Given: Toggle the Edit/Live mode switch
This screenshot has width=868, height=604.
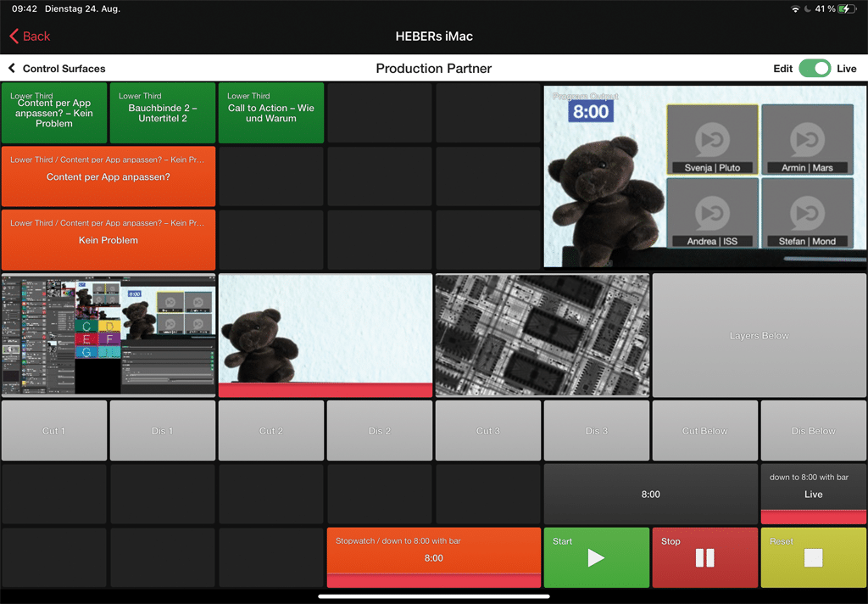Looking at the screenshot, I should tap(815, 69).
